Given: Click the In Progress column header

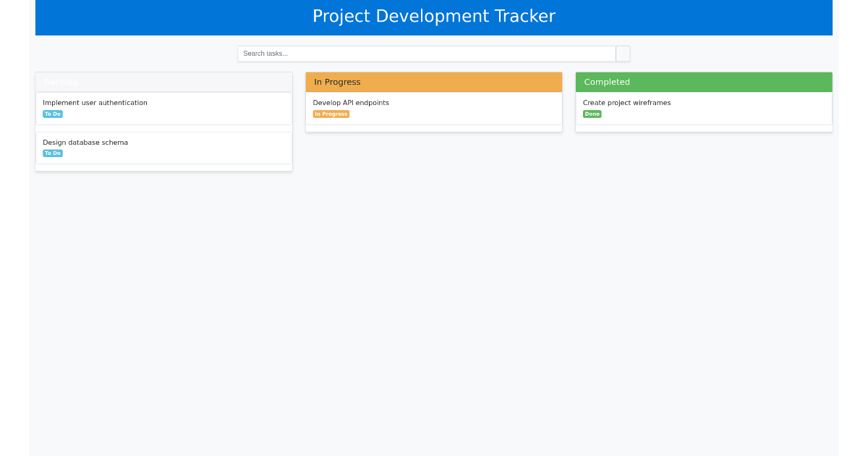Looking at the screenshot, I should click(433, 82).
